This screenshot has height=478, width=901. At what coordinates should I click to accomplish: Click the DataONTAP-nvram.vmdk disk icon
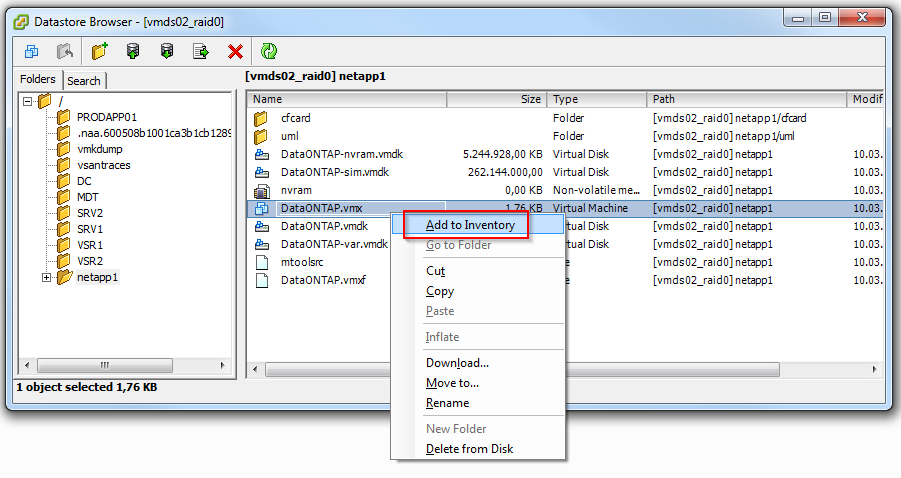click(x=262, y=154)
